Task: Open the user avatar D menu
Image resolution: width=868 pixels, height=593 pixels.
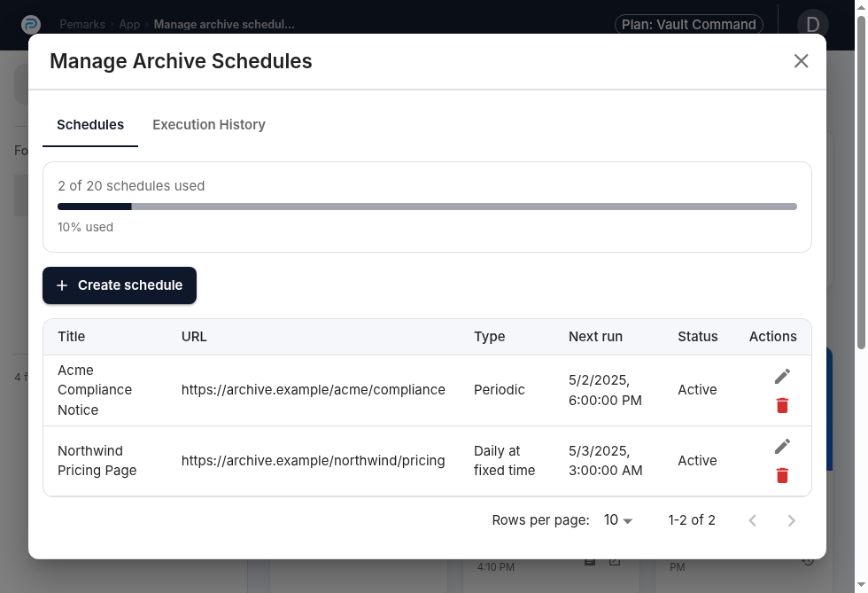Action: pyautogui.click(x=813, y=25)
